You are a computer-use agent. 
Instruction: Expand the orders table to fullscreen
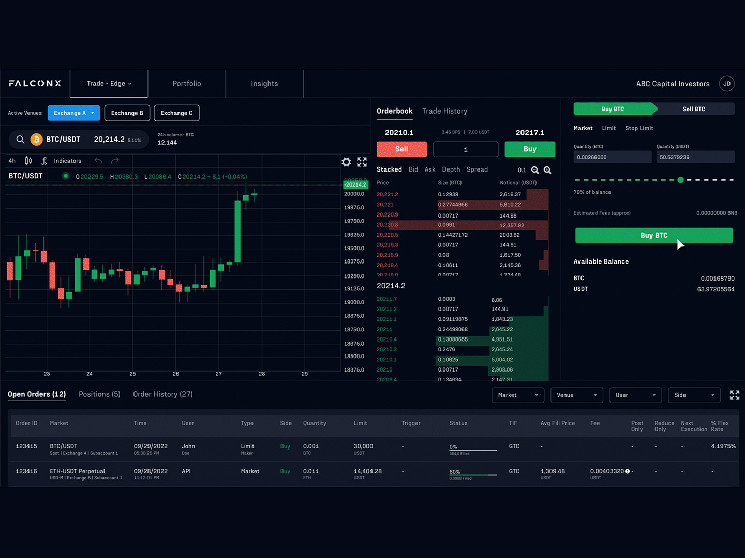pos(735,395)
